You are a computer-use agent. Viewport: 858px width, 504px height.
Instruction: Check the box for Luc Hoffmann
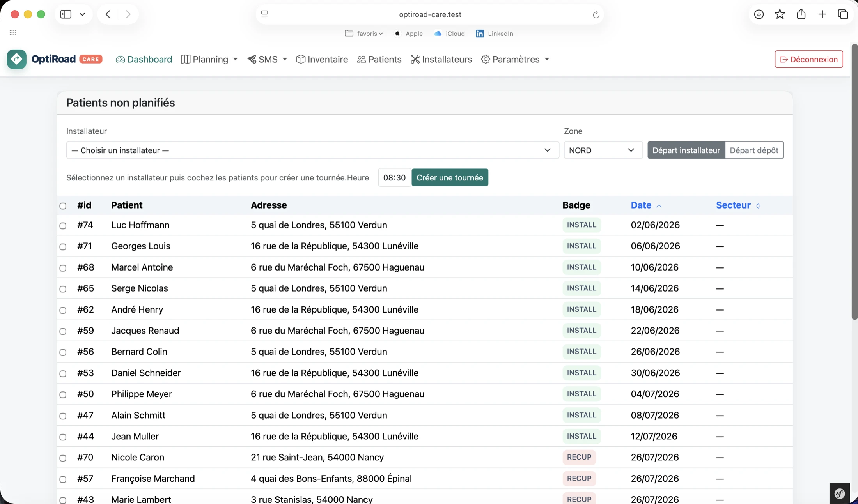(63, 226)
